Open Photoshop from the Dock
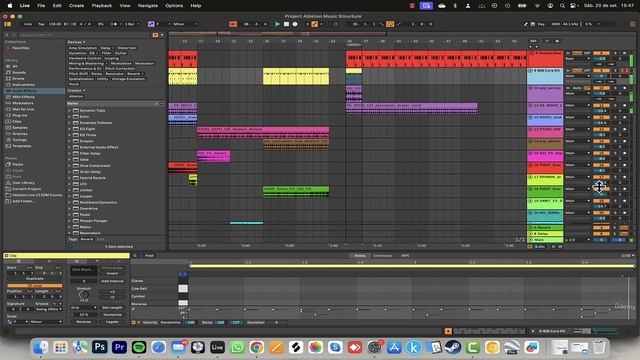Screen dimensions: 640x360 pos(100,347)
